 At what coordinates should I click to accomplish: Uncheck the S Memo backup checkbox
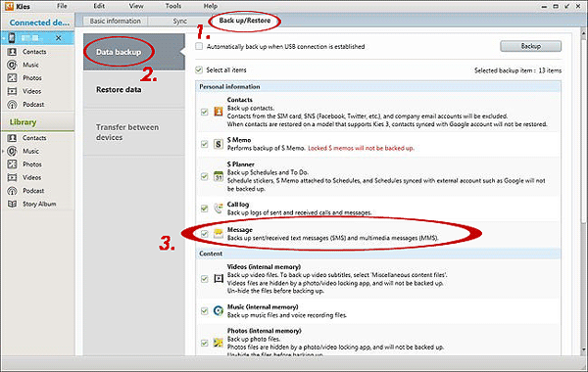[x=205, y=144]
